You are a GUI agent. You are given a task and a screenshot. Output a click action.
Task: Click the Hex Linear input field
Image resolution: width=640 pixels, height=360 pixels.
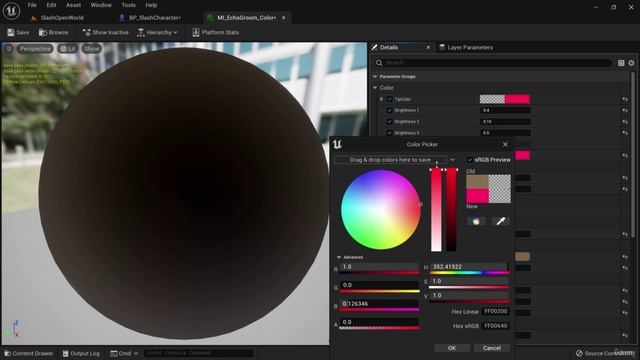click(496, 311)
